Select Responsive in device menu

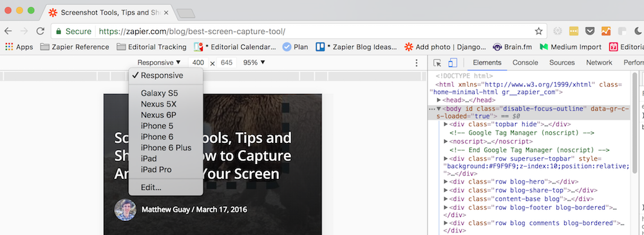pyautogui.click(x=166, y=75)
